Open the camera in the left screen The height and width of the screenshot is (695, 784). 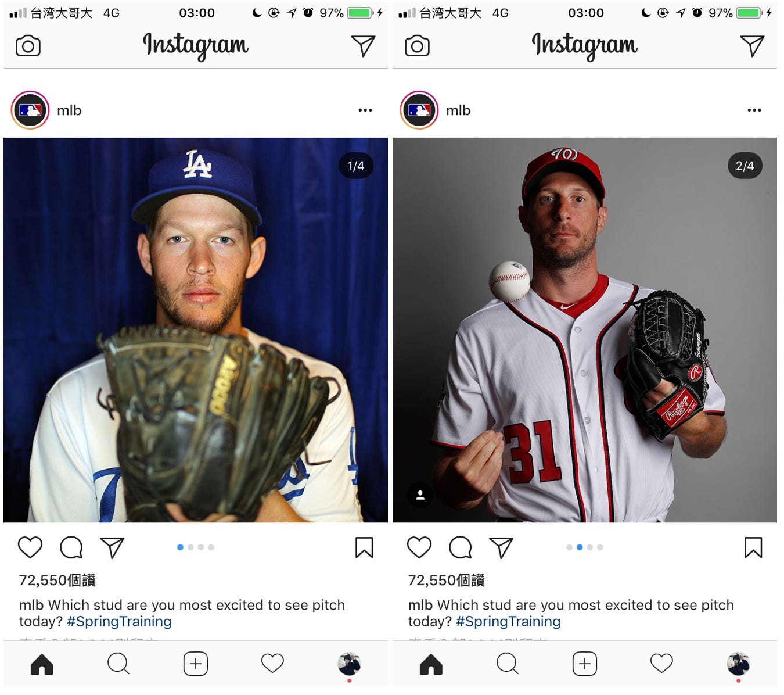pos(28,46)
